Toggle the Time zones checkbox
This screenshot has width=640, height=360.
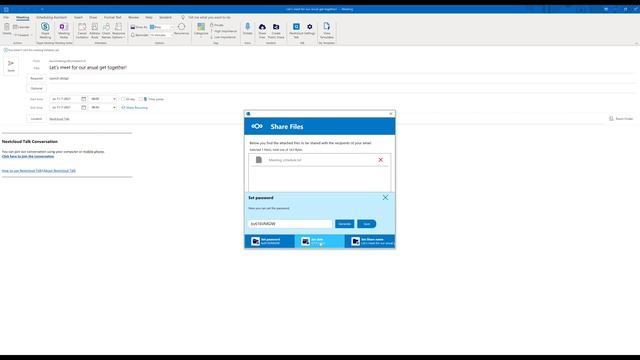coord(140,99)
